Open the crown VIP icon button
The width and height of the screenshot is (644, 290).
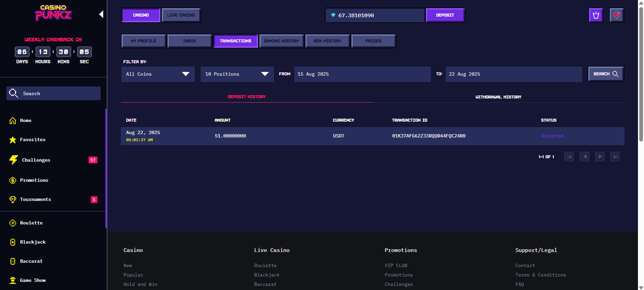coord(596,15)
